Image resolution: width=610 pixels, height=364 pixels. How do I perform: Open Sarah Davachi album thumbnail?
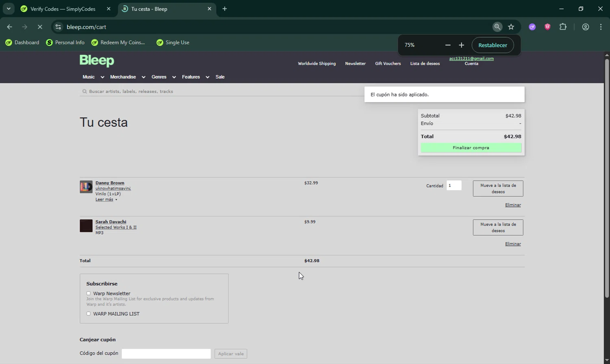pyautogui.click(x=86, y=226)
